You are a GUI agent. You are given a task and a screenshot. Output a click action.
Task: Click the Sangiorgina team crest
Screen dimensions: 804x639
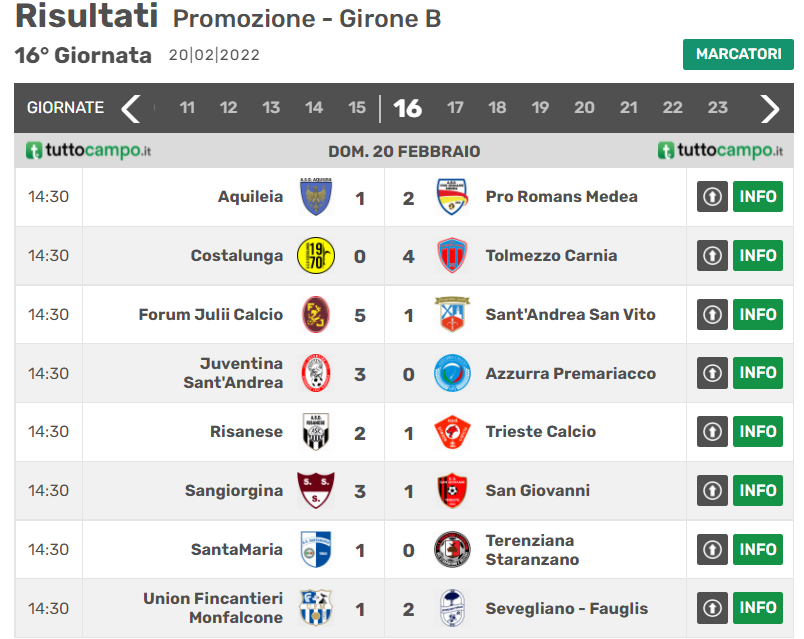317,491
